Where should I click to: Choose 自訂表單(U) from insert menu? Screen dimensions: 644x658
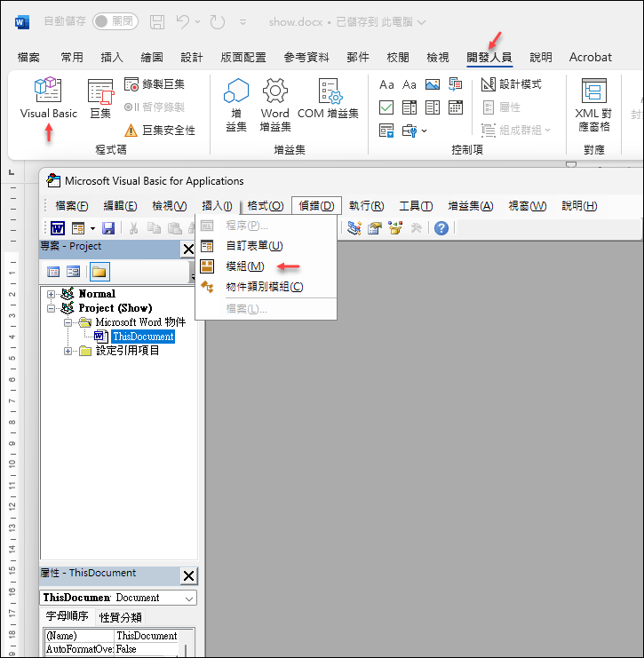click(x=266, y=246)
